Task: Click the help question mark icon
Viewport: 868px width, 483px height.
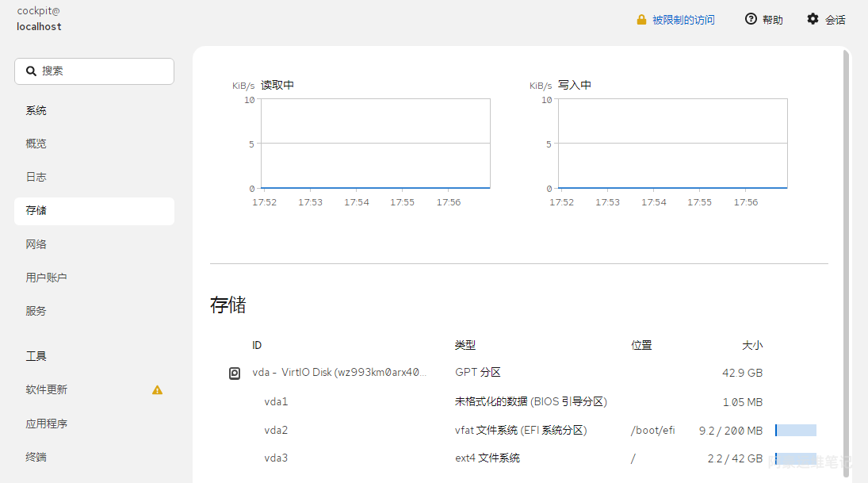Action: (x=751, y=19)
